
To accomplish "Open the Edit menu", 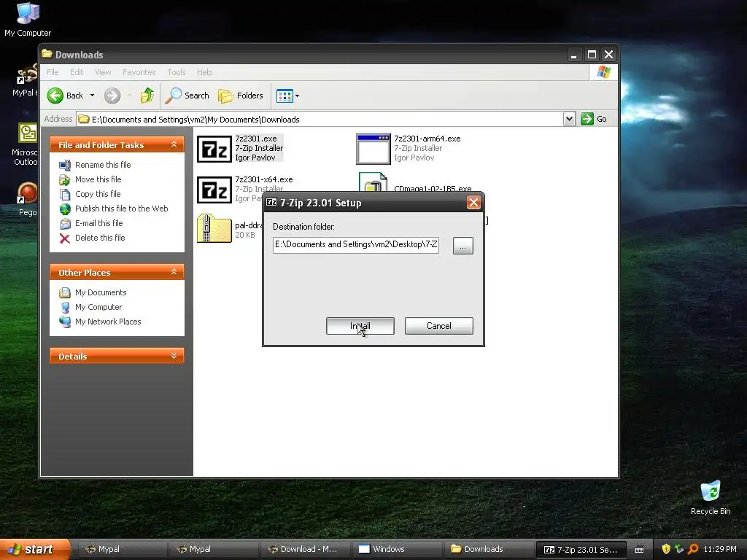I will tap(77, 72).
